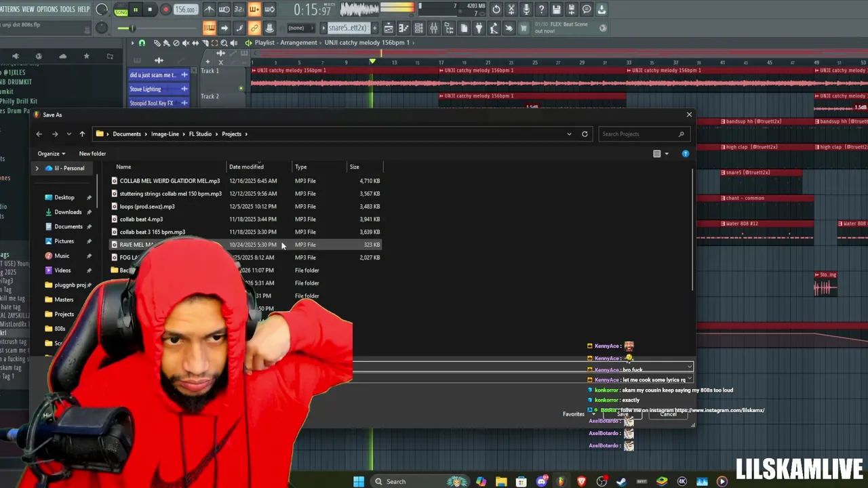Open the Piano roll view icon
The width and height of the screenshot is (868, 488).
[x=403, y=28]
